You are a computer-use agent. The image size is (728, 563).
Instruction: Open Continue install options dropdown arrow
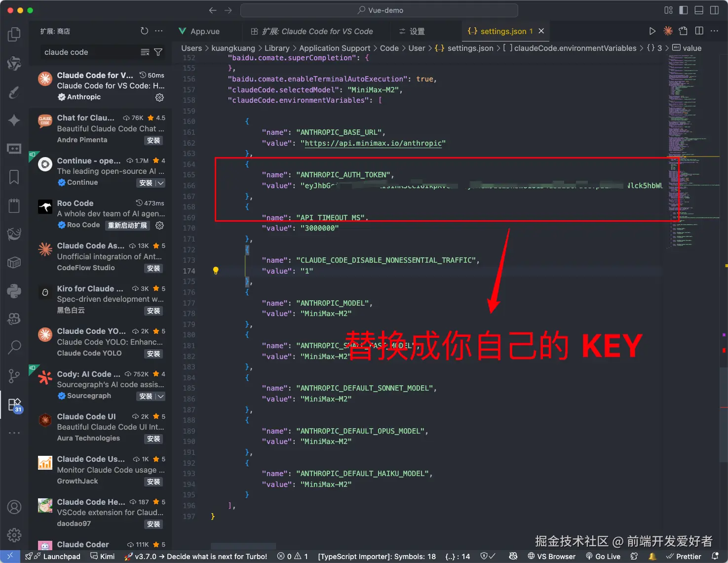click(160, 183)
